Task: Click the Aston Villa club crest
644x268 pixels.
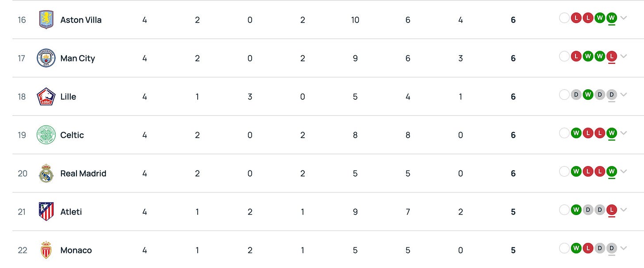Action: click(x=46, y=20)
